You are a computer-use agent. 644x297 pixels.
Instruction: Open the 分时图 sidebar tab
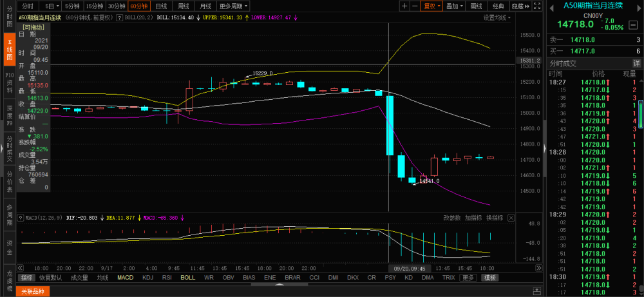pos(10,17)
